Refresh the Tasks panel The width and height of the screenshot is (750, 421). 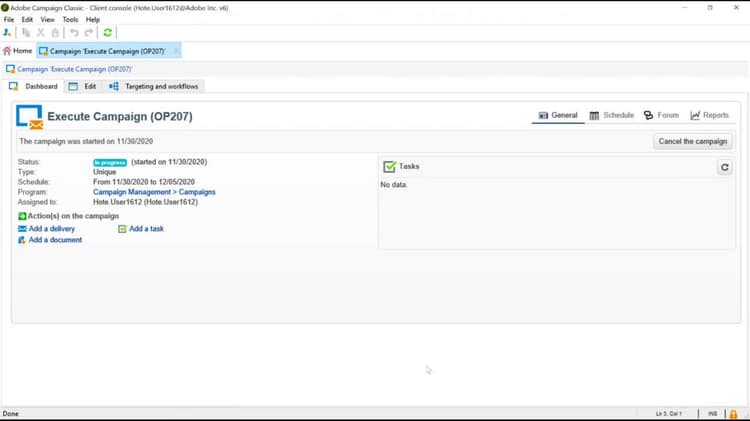pyautogui.click(x=725, y=167)
